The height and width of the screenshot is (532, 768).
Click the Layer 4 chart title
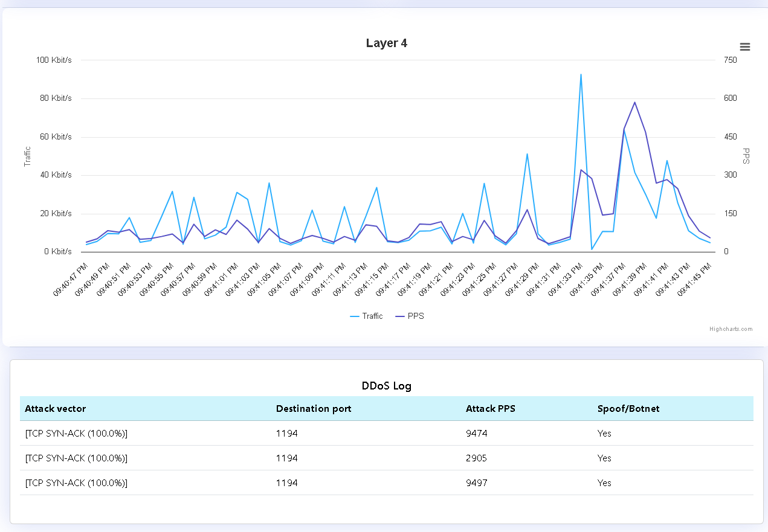click(x=386, y=43)
